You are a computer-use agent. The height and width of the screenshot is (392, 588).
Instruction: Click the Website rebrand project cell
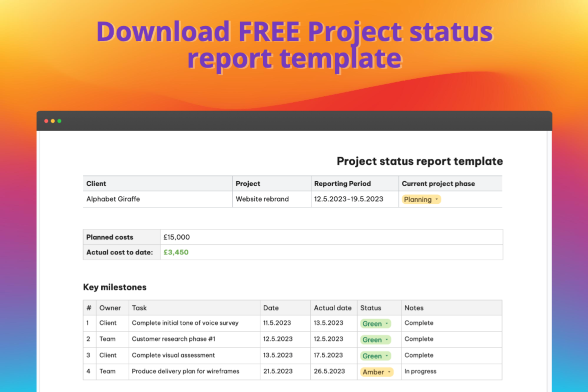262,199
